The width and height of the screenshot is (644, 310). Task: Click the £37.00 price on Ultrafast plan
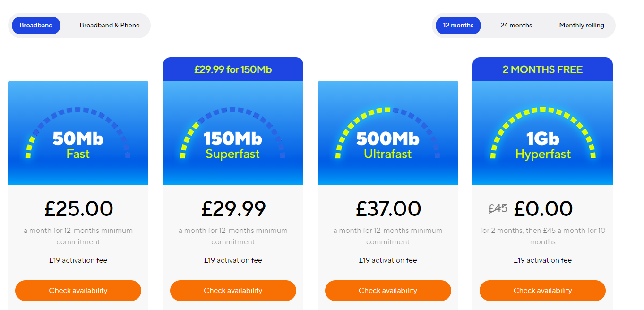pos(388,209)
